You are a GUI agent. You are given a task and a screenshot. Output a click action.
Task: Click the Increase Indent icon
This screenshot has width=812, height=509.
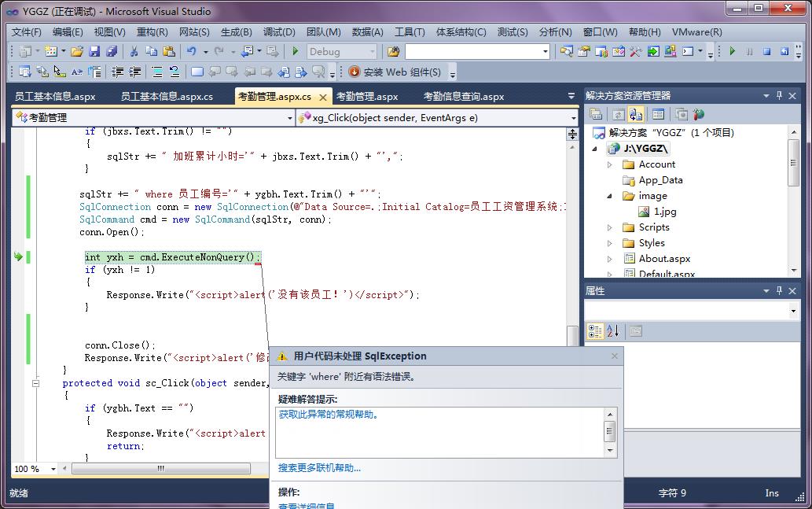pos(134,72)
